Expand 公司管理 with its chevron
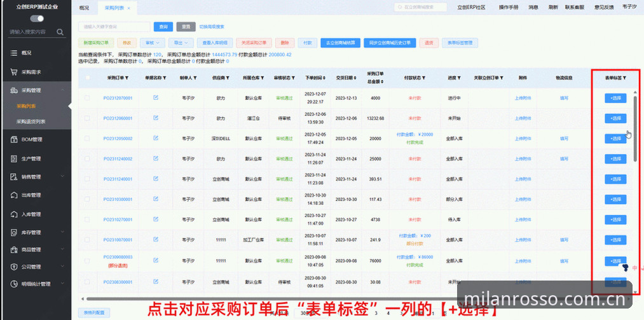Screen dimensions: 644x320 pyautogui.click(x=62, y=267)
